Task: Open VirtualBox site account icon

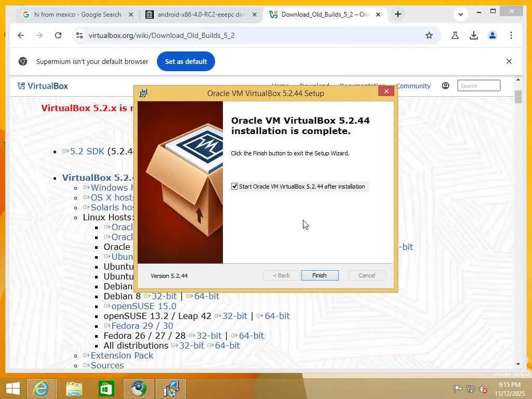Action: click(x=445, y=86)
